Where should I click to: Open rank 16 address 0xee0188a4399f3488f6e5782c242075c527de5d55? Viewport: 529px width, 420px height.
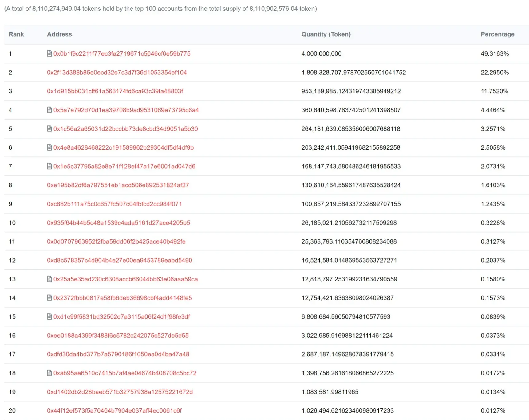118,336
